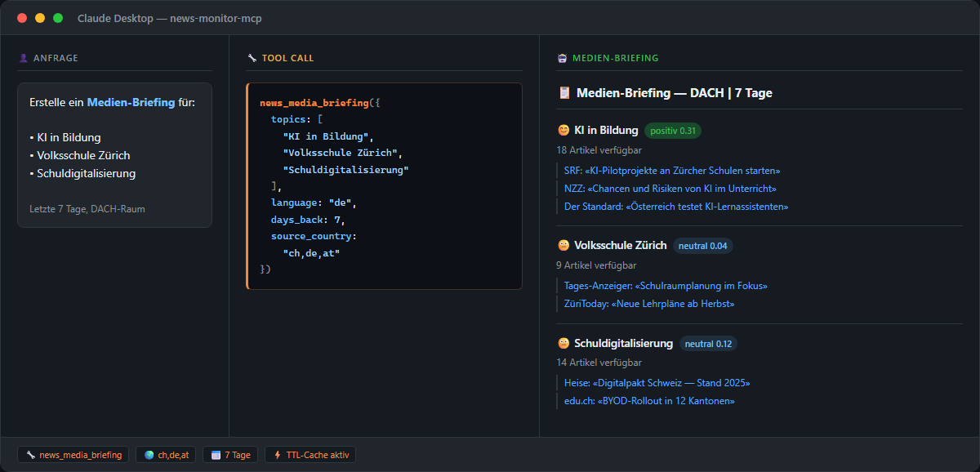Click the window title 'Claude Desktop — news-monitor-mcp'
Viewport: 980px width, 472px height.
(x=170, y=18)
